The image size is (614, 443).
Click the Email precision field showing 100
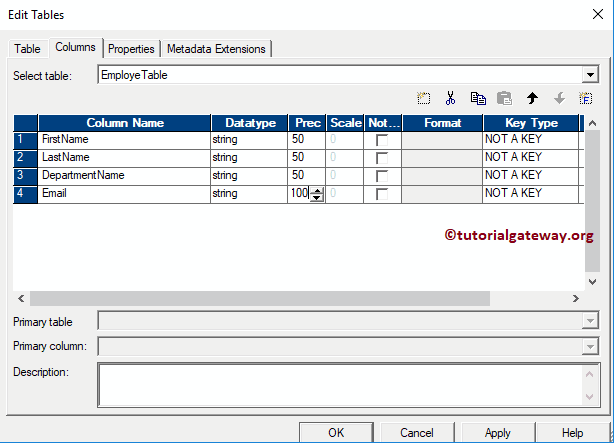tap(300, 194)
